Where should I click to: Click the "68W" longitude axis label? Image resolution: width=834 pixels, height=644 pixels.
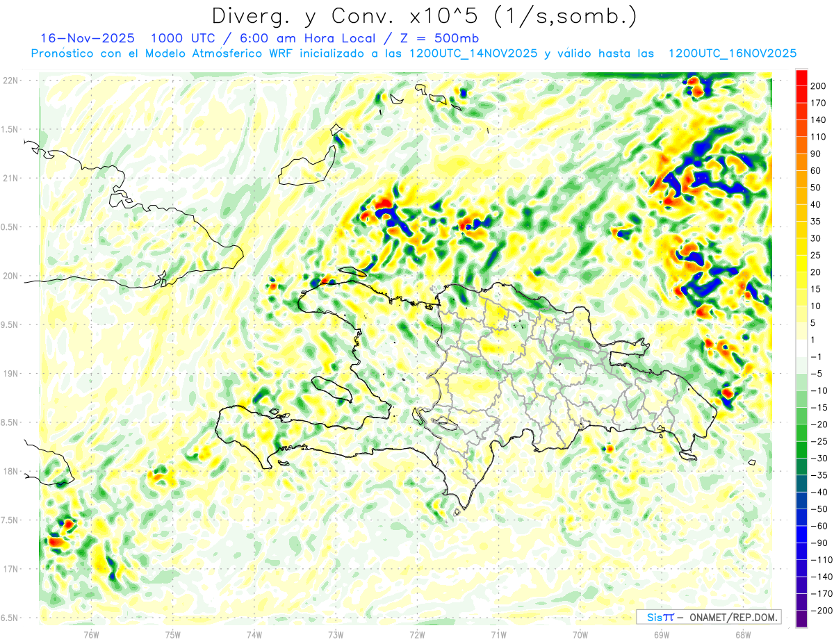tap(742, 634)
